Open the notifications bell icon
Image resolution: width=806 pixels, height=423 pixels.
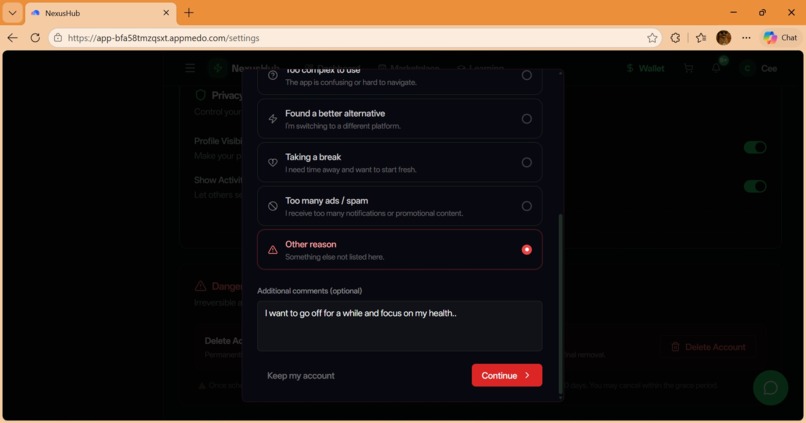click(717, 67)
